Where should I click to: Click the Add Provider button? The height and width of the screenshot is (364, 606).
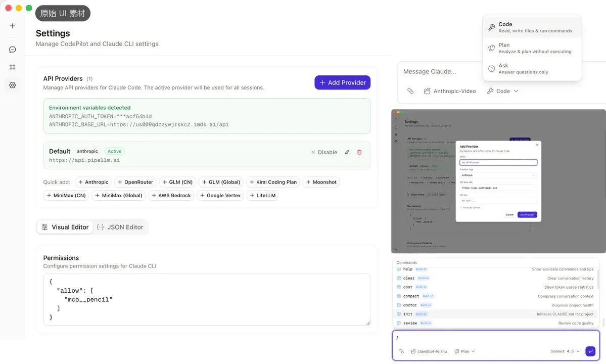[x=342, y=82]
